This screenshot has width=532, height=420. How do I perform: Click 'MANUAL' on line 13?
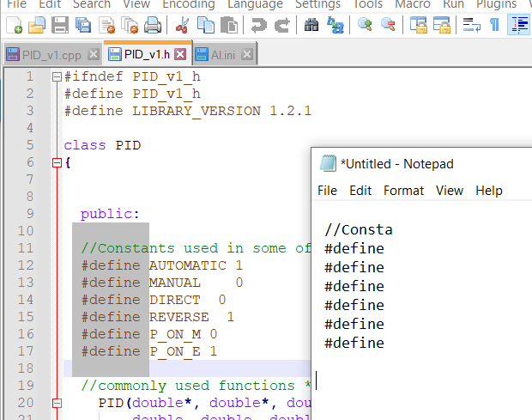(175, 283)
